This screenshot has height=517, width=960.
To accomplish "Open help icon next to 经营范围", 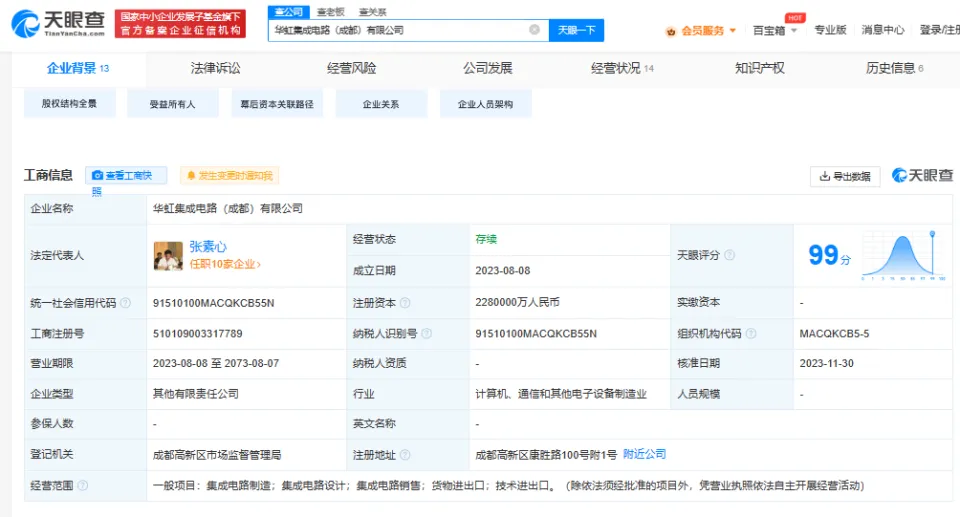I will 83,485.
